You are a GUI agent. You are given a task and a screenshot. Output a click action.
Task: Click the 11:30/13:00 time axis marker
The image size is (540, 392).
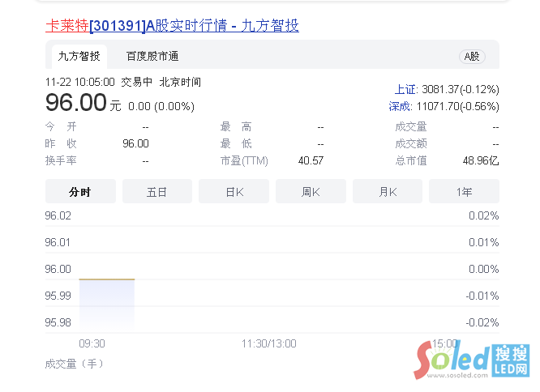(x=268, y=343)
